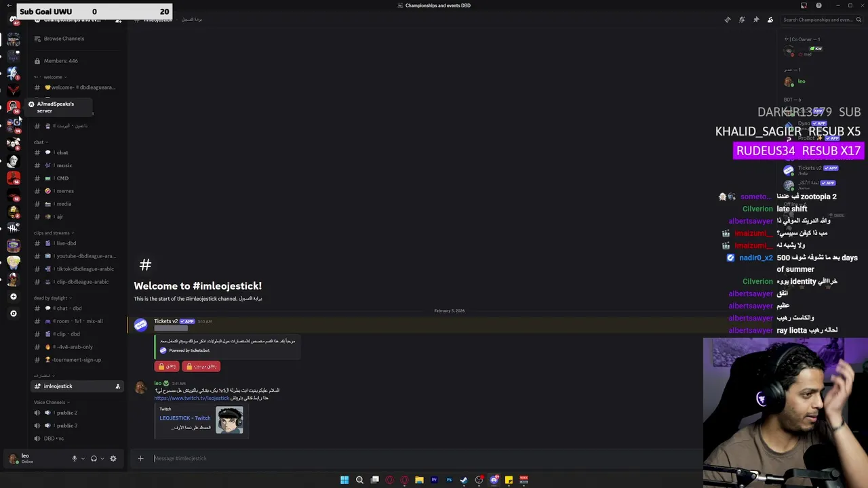
Task: Open Discord inbox icon in title bar
Action: click(804, 5)
